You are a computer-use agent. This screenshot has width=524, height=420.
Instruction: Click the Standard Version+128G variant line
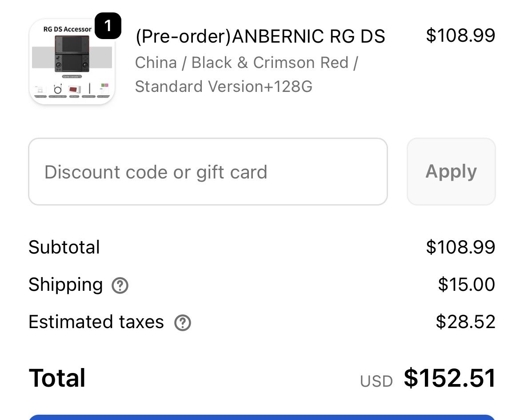click(x=224, y=86)
